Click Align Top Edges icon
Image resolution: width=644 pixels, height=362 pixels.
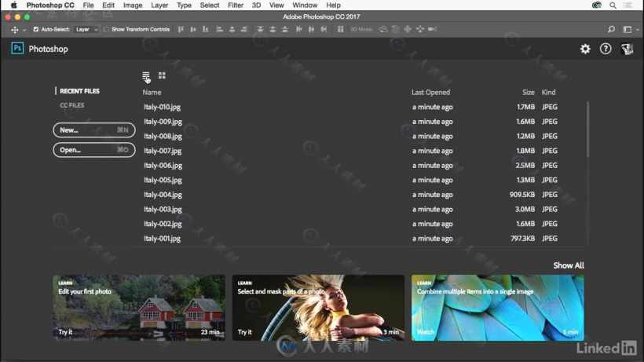point(181,29)
